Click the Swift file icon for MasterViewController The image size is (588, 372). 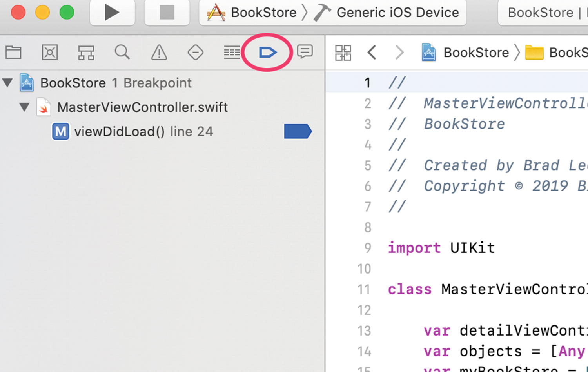click(x=44, y=107)
